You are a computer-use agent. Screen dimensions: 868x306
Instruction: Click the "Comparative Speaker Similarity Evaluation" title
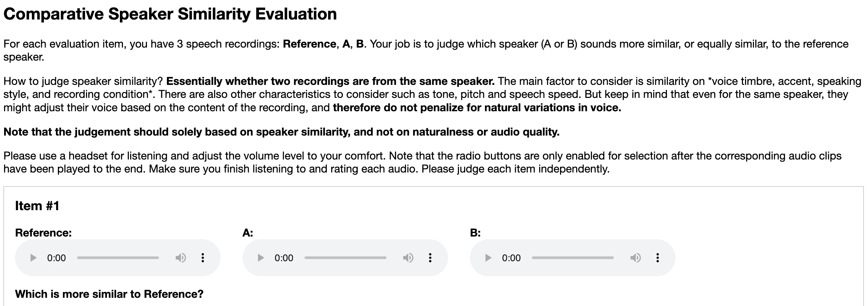point(170,14)
